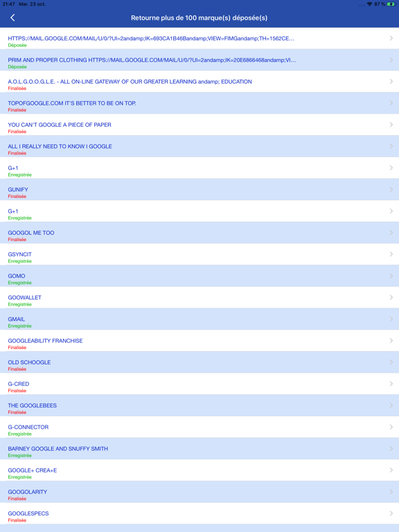399x532 pixels.
Task: Select ALL I REALLY NEED TO KNOW I GOOGLE
Action: tap(199, 147)
